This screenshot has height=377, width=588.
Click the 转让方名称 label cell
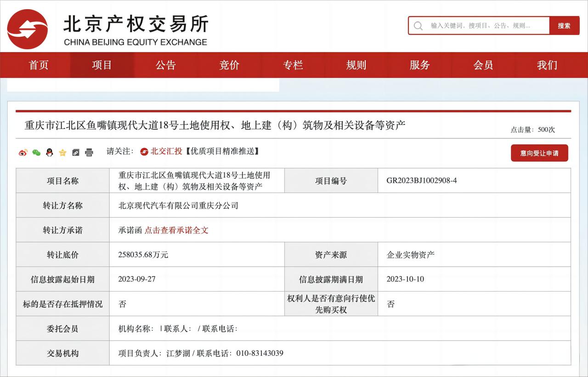(x=62, y=206)
